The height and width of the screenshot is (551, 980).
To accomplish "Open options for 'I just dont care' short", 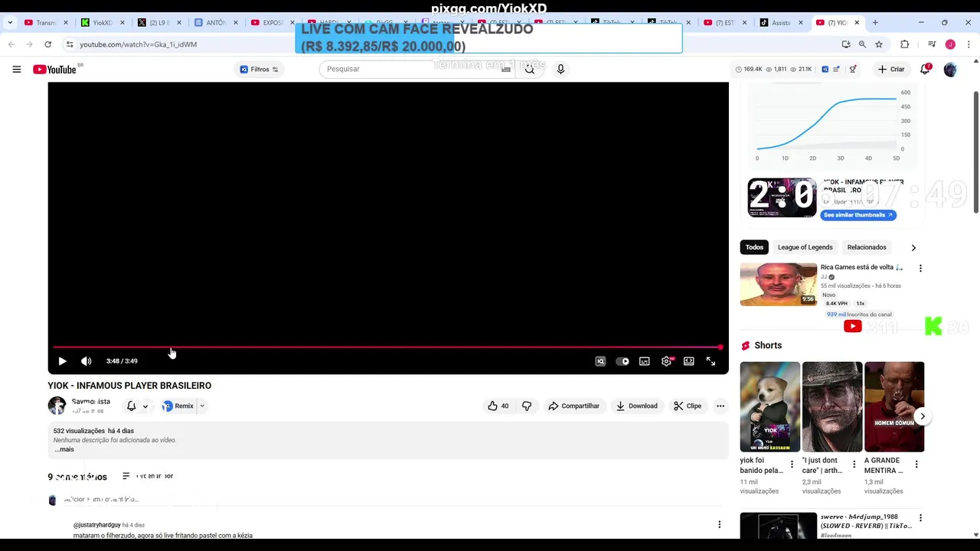I will click(854, 465).
